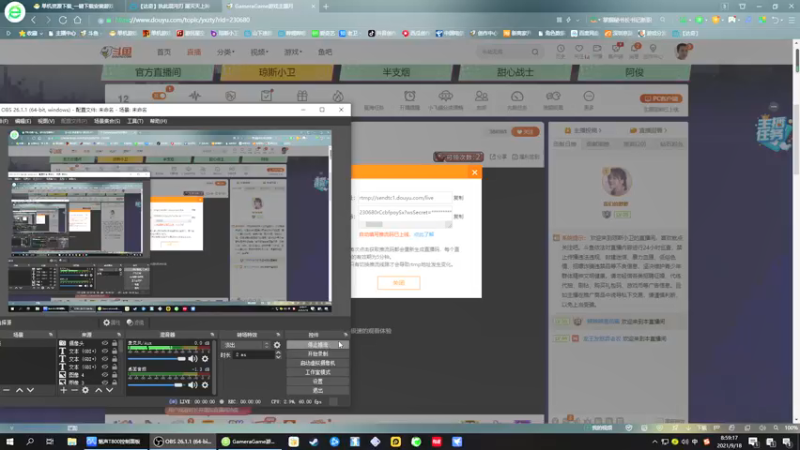The height and width of the screenshot is (450, 800).
Task: Go to 首页 on Douyu site
Action: pyautogui.click(x=164, y=52)
